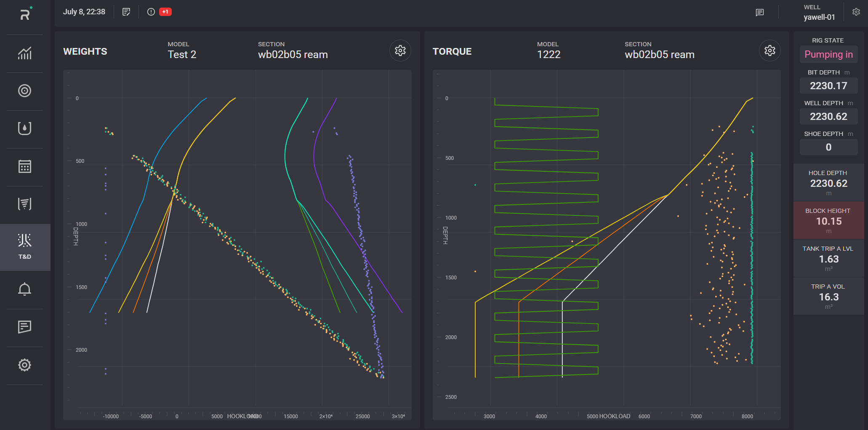Click the notes edit icon in header

coord(126,12)
